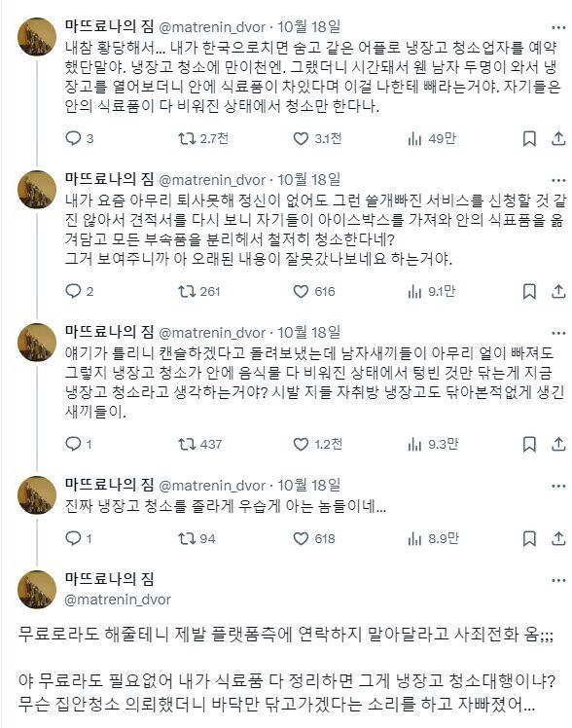Retweet the first tweet with 2.7천 reposts
Screen dimensions: 572x728
pos(203,138)
